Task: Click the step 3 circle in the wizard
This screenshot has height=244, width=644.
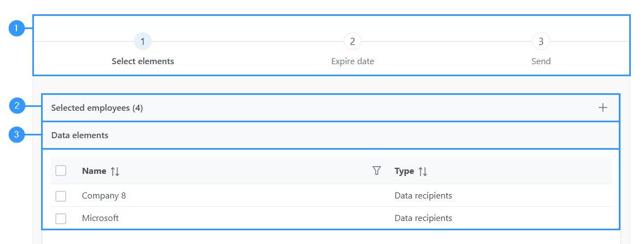Action: tap(541, 41)
